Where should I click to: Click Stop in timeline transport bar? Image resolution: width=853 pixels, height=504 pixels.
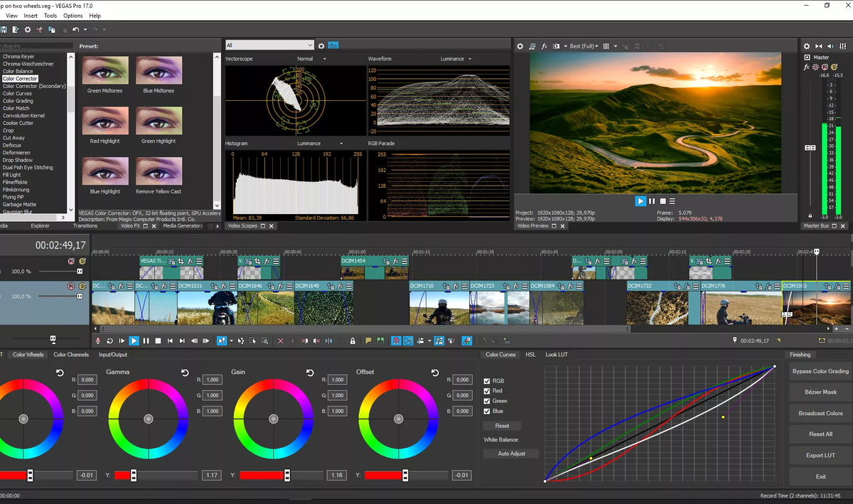158,341
